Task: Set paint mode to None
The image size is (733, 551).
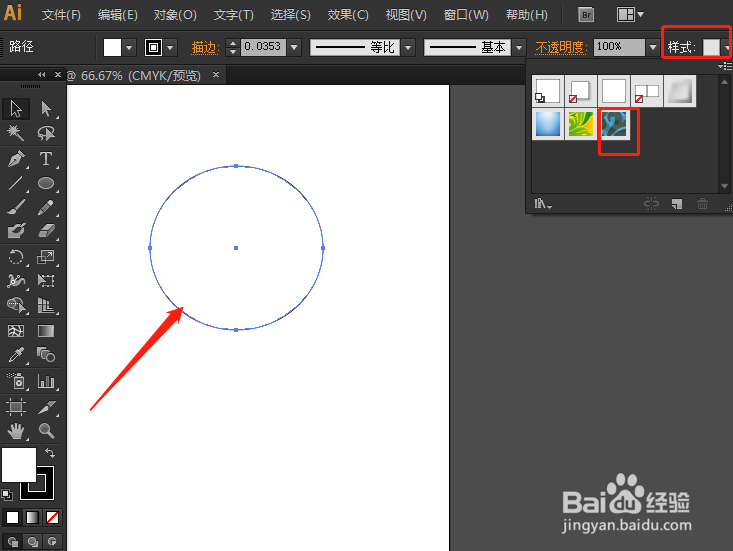Action: (52, 517)
